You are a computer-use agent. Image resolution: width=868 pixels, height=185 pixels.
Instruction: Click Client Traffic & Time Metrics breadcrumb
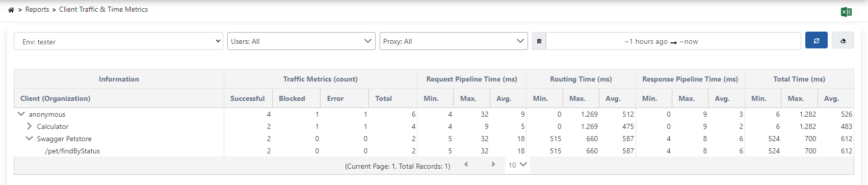click(x=103, y=10)
